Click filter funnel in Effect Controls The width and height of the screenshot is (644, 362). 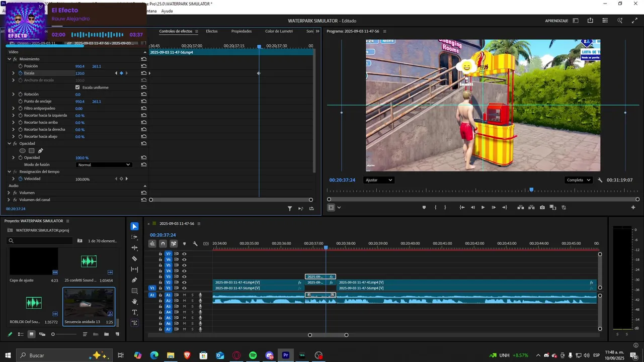(290, 208)
